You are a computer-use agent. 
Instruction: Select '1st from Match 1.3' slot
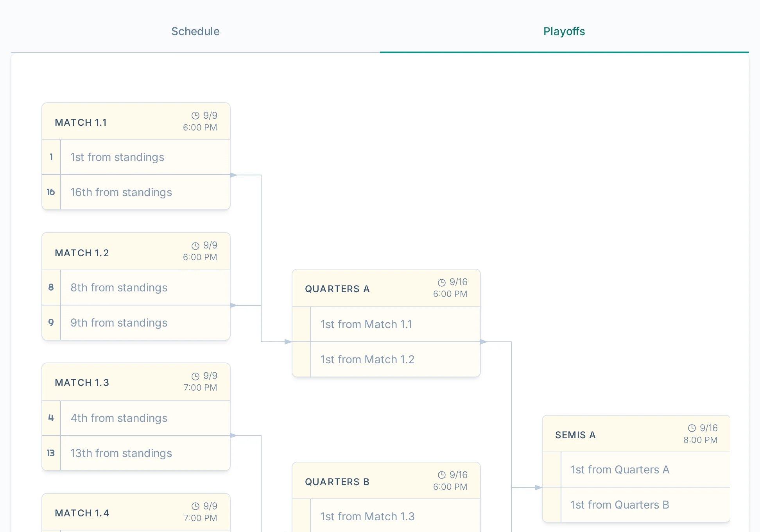point(386,516)
